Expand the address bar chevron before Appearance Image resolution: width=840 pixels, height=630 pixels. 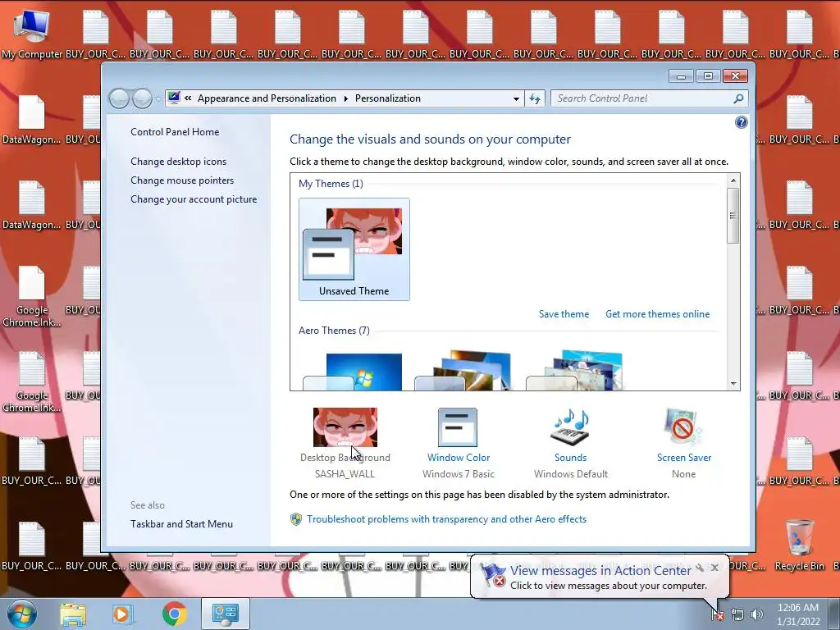click(188, 98)
